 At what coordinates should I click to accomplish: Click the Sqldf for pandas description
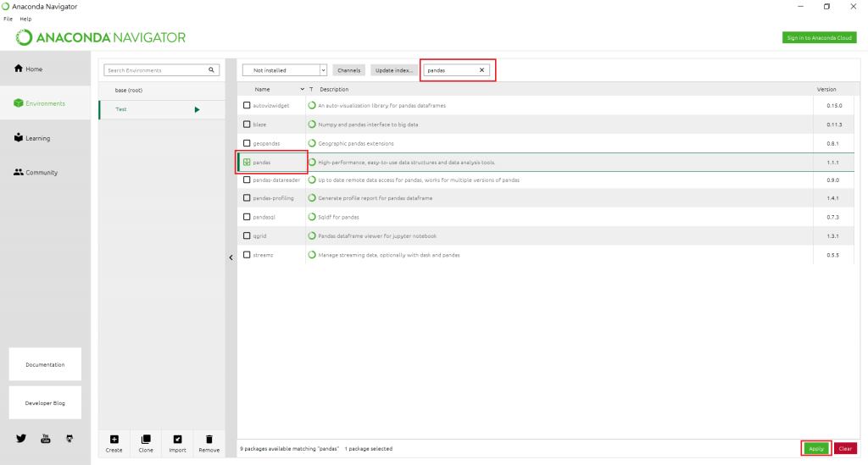(338, 217)
